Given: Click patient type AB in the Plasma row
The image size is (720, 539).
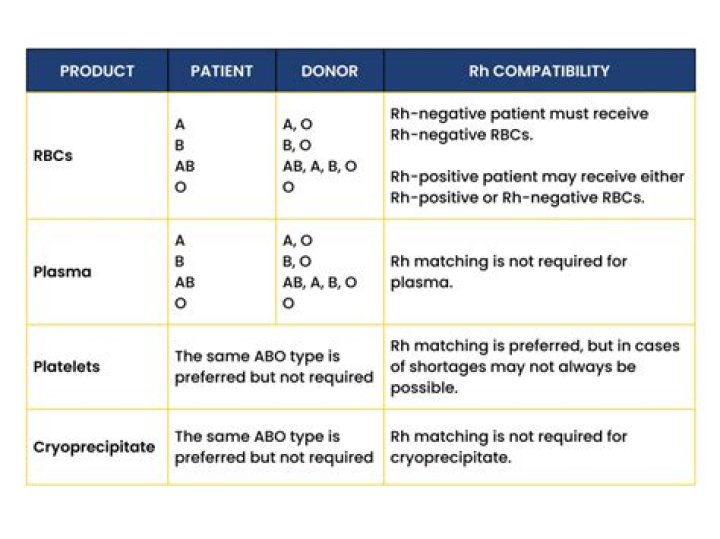Looking at the screenshot, I should point(184,282).
